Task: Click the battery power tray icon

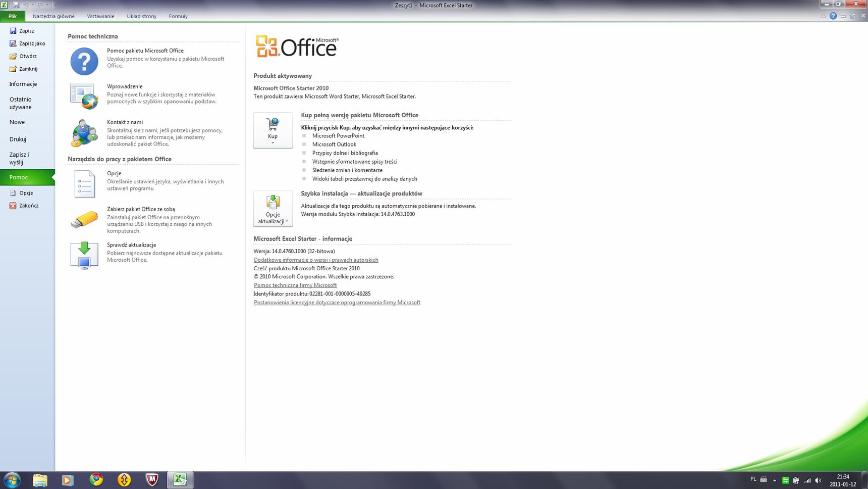Action: pos(796,480)
